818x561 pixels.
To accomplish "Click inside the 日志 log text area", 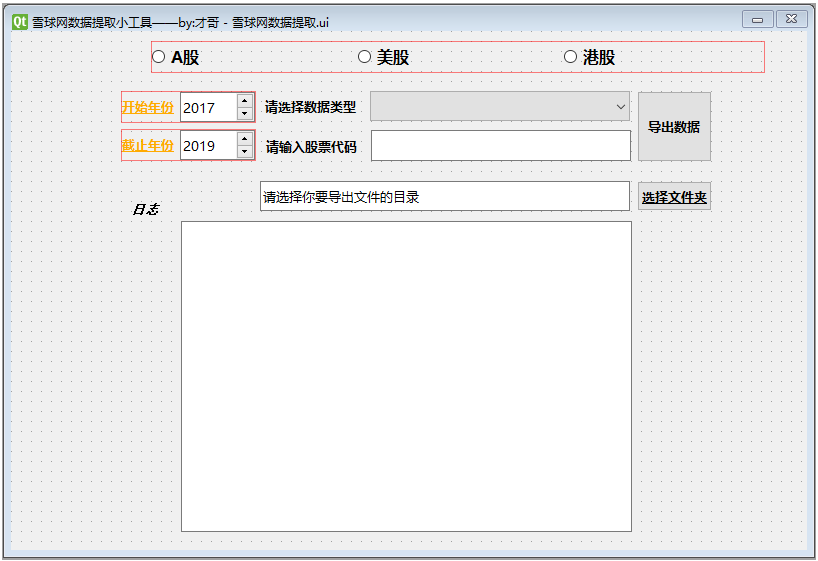I will pyautogui.click(x=406, y=376).
